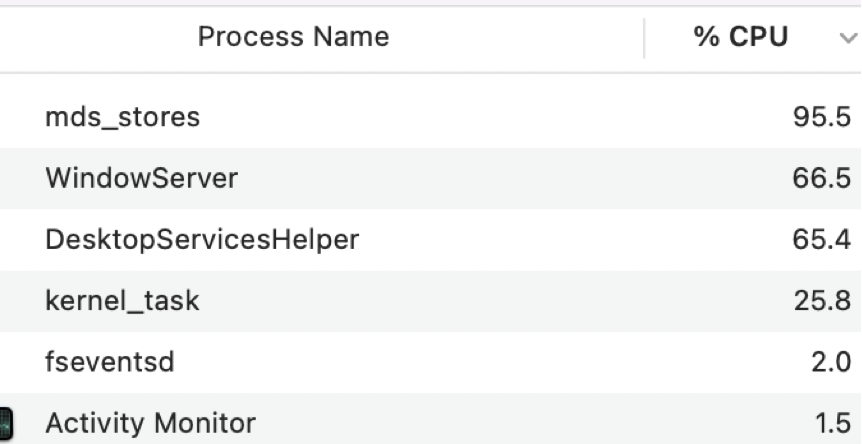Select the fseventsd process
Viewport: 862px width, 444px height.
[x=110, y=362]
